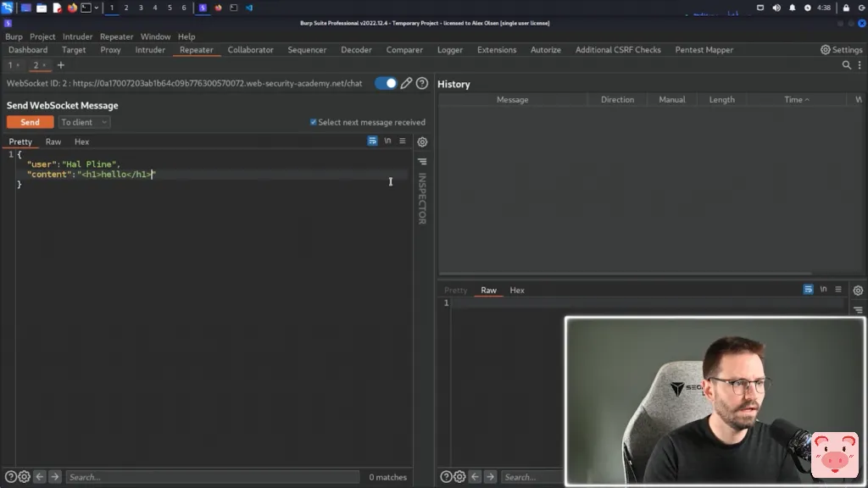Open the editor hamburger options menu
This screenshot has height=488, width=868.
click(x=403, y=141)
